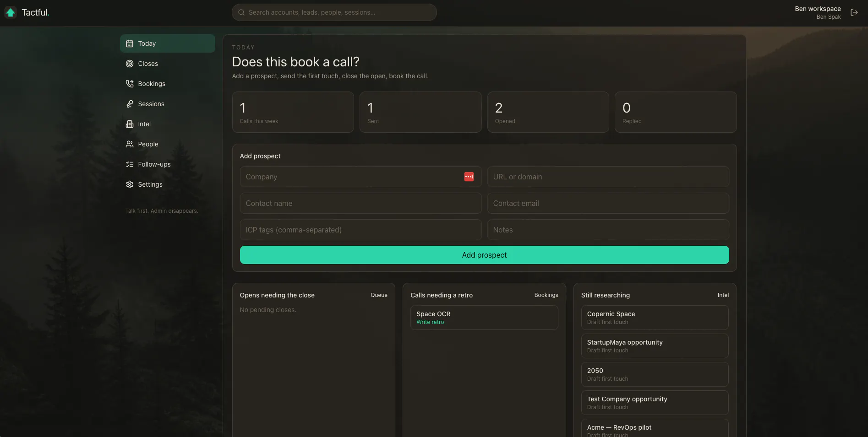The image size is (868, 437).
Task: Click the URL or domain field
Action: point(608,177)
